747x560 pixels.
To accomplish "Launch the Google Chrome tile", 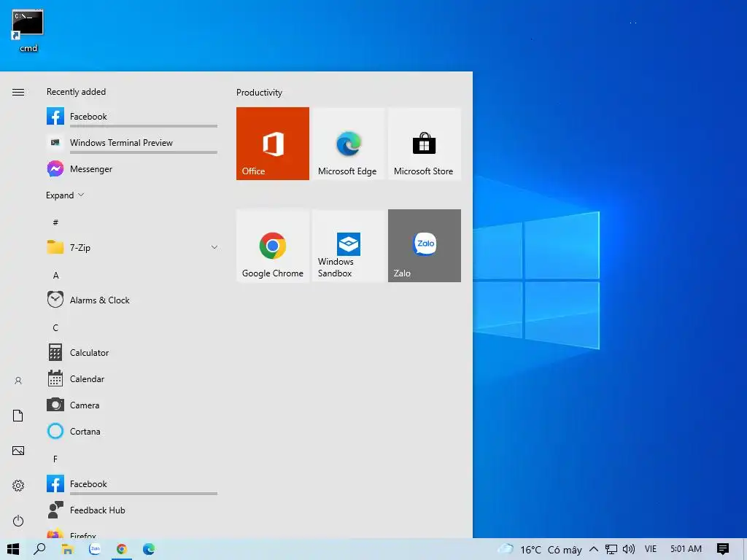I will click(x=273, y=246).
